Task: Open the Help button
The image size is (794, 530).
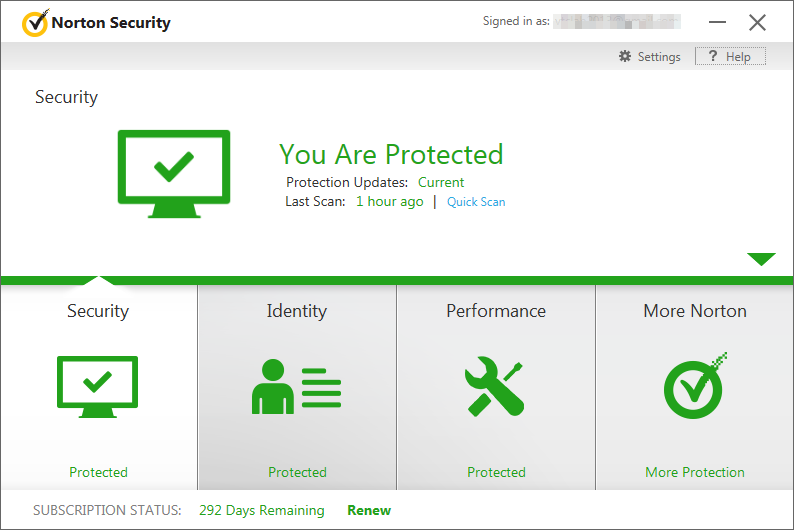Action: coord(730,57)
